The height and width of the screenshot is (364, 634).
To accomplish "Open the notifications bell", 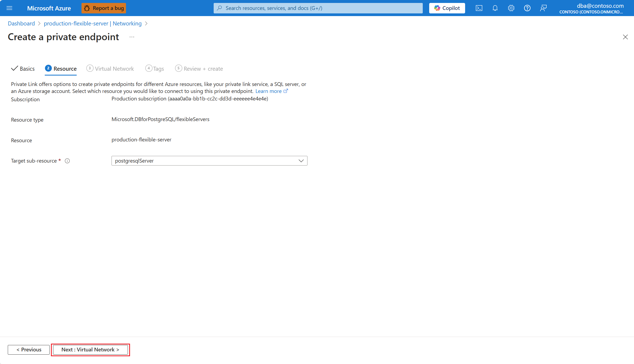I will tap(495, 8).
